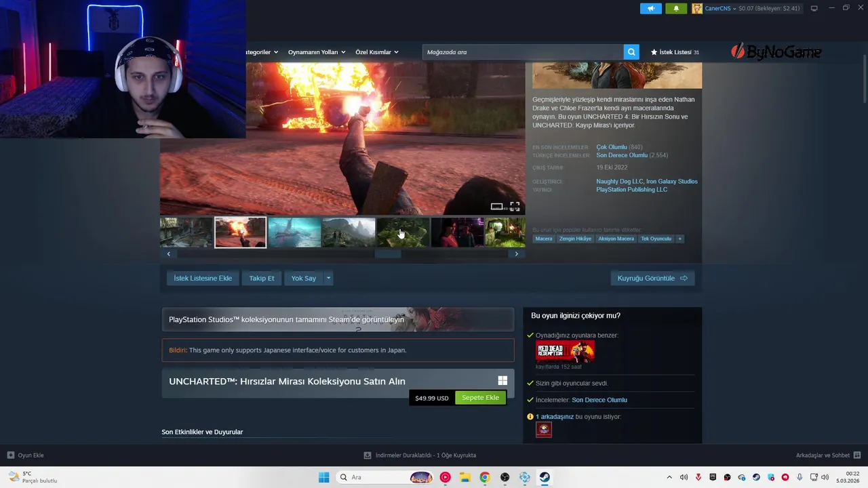The height and width of the screenshot is (488, 868).
Task: Click the Red Dead Redemption game capsule
Action: pos(565,352)
